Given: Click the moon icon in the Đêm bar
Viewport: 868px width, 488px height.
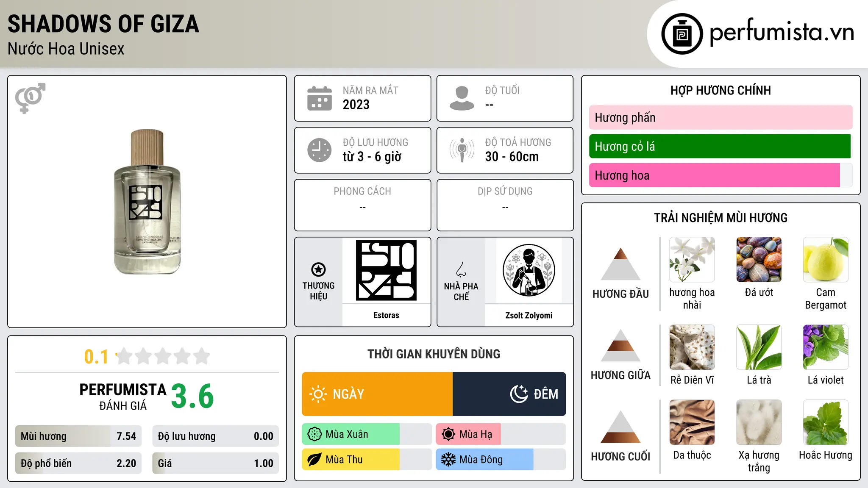Looking at the screenshot, I should point(519,394).
